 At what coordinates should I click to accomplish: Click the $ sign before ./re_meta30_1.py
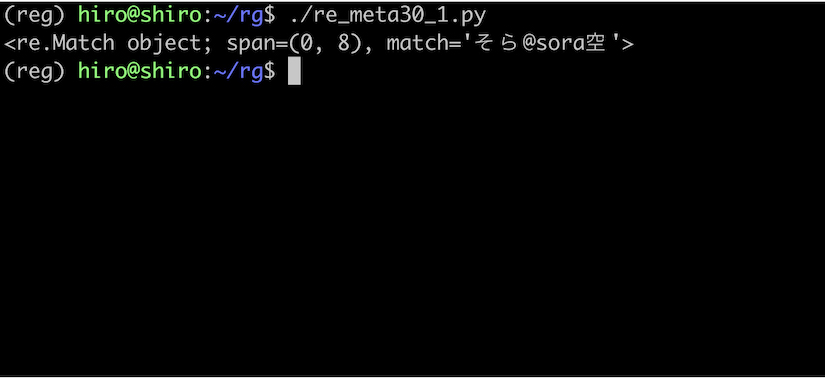coord(269,15)
